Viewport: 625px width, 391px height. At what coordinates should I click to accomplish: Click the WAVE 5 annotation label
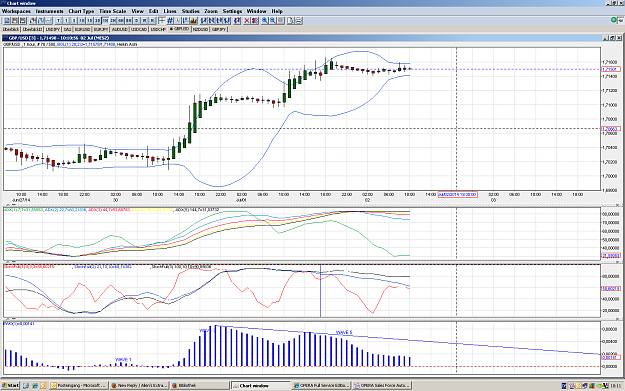[x=344, y=332]
